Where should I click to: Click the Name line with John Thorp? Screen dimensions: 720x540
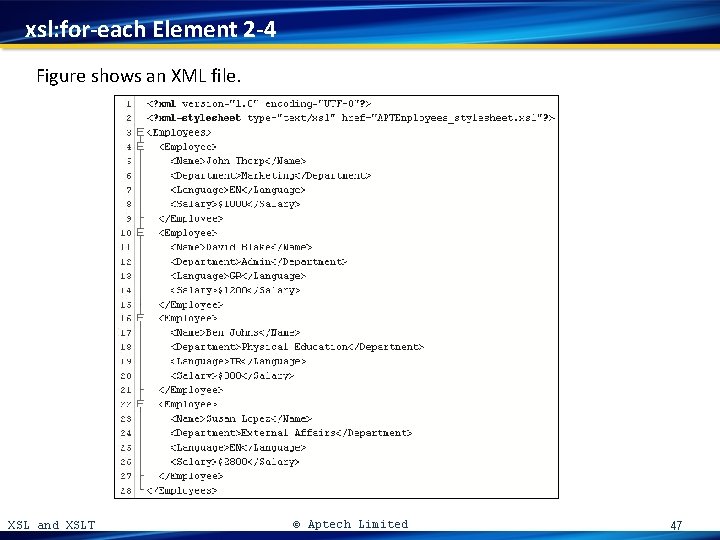(x=238, y=161)
